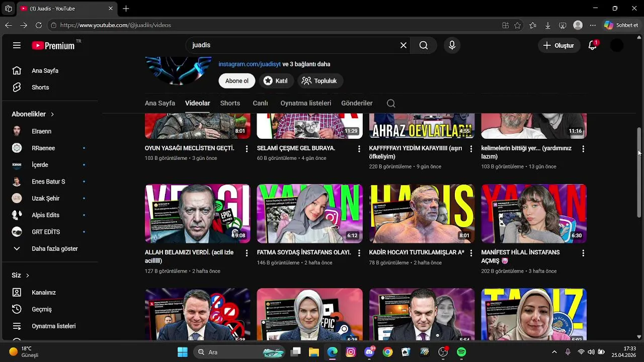
Task: Open Discord from the taskbar
Action: tap(369, 352)
